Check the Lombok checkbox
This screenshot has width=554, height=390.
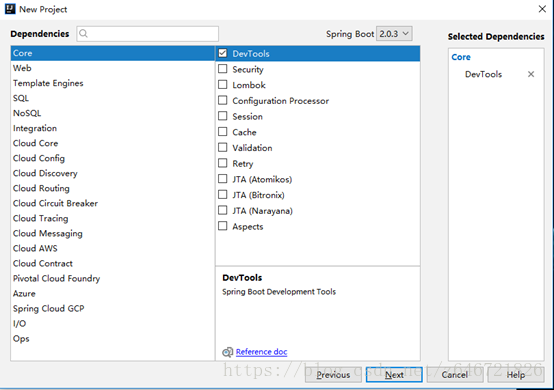(x=223, y=85)
